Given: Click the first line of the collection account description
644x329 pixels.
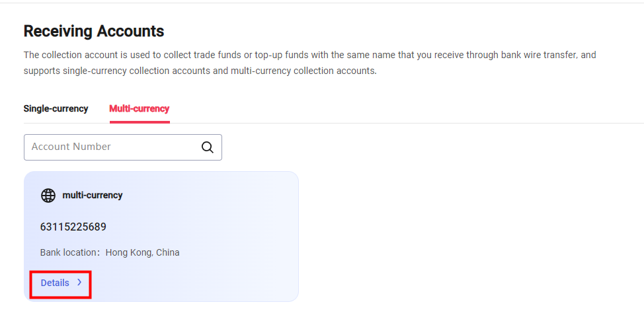Looking at the screenshot, I should [x=309, y=55].
